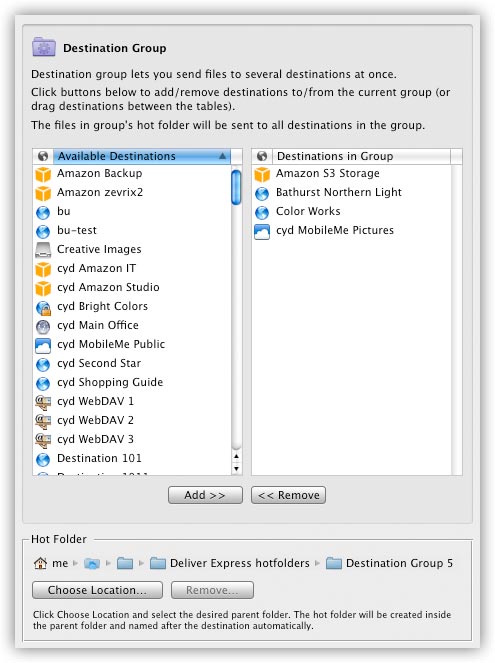
Task: Open the Choose Location dialog
Action: tap(97, 590)
